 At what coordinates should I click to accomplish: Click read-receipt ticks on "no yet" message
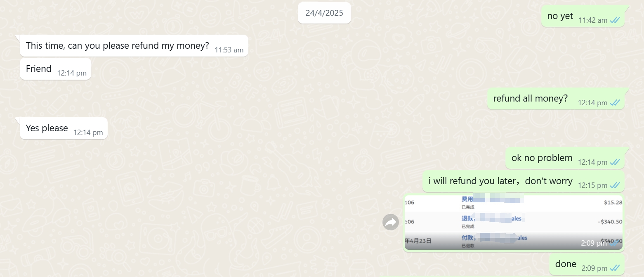coord(615,20)
